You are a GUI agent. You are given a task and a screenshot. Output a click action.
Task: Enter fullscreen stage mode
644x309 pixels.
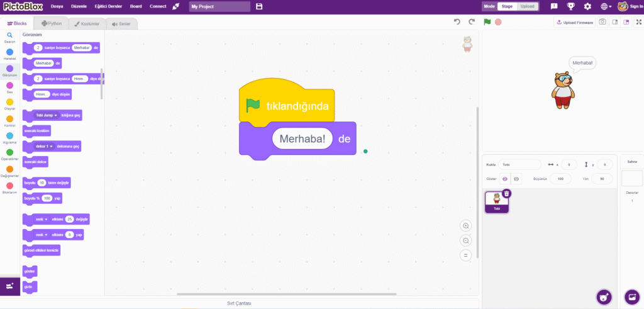pyautogui.click(x=639, y=22)
